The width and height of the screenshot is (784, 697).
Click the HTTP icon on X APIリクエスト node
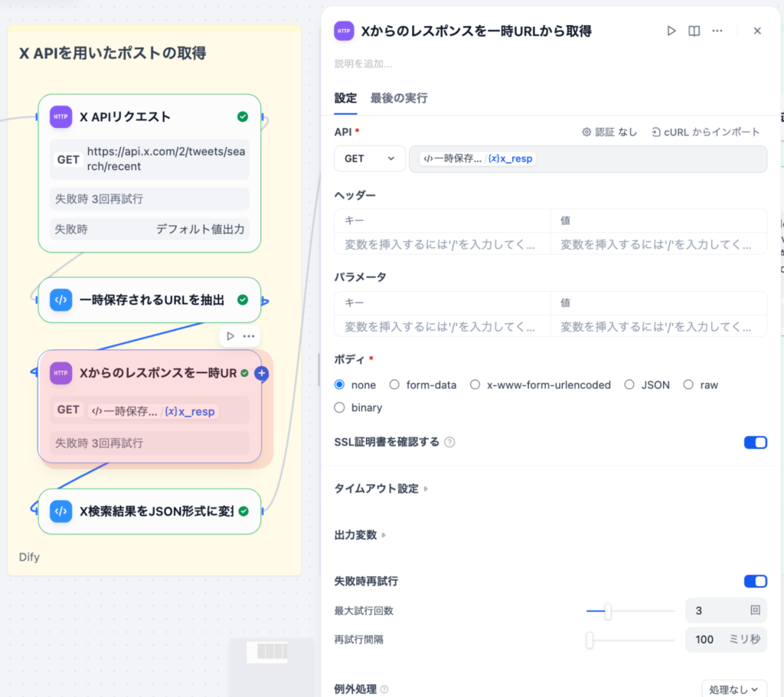(x=60, y=116)
